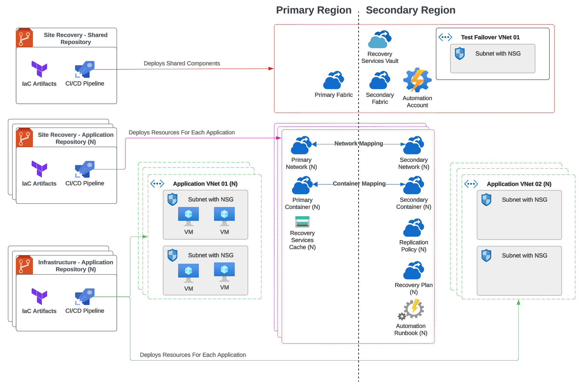Select the Replication Policy cloud icon
588x386 pixels.
point(414,228)
